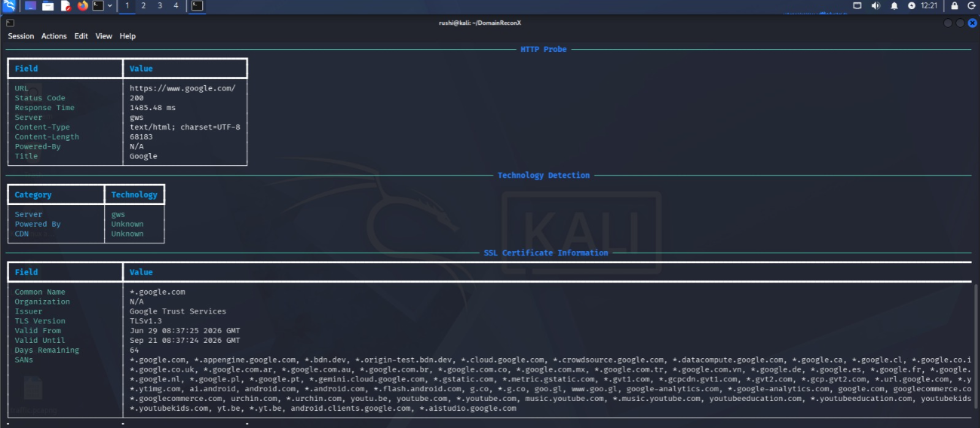The height and width of the screenshot is (428, 980).
Task: Click the "Technology" column header
Action: (134, 195)
